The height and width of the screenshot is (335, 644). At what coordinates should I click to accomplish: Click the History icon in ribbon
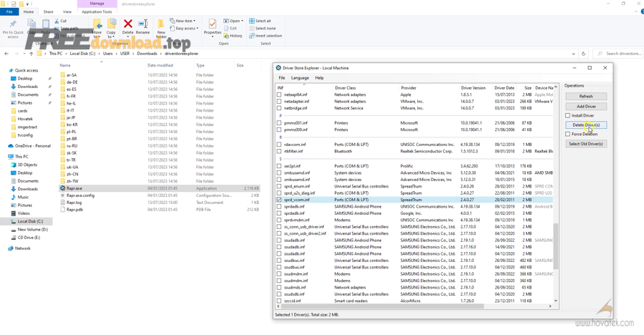click(x=226, y=36)
